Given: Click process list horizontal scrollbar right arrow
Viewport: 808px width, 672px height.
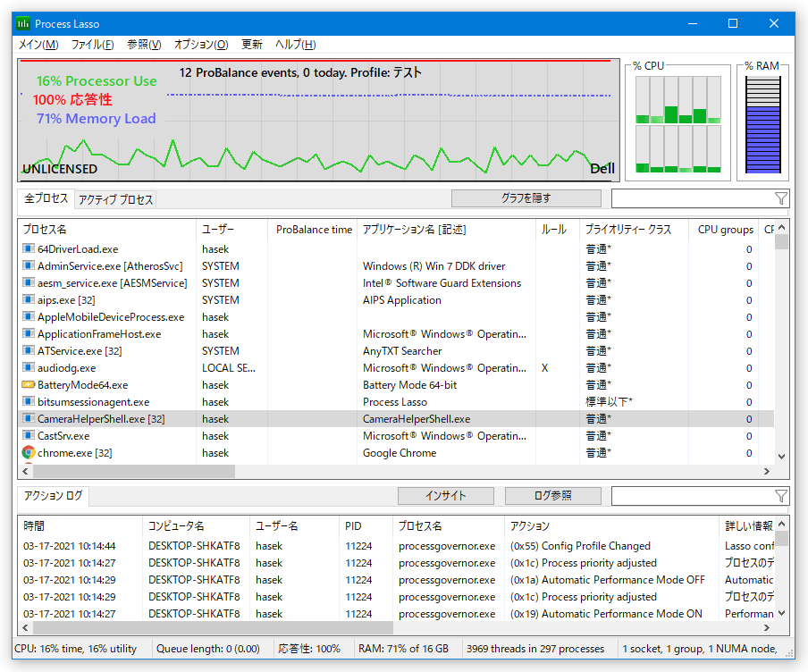Looking at the screenshot, I should point(767,471).
